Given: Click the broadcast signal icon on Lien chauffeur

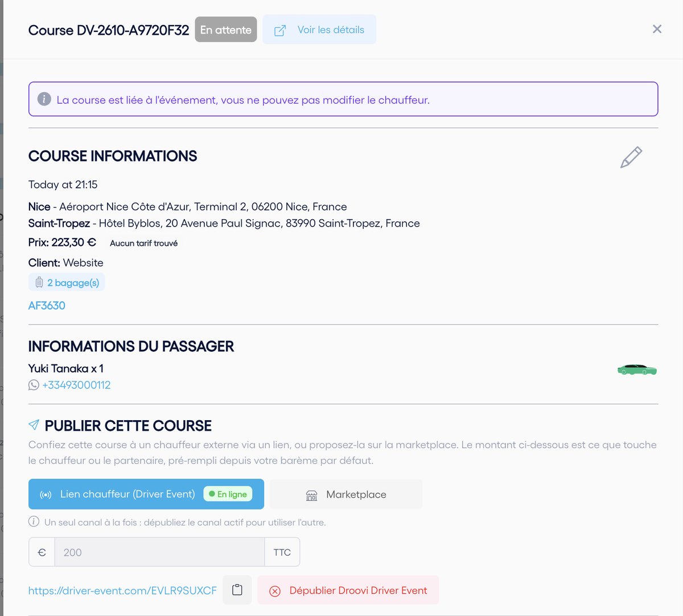Looking at the screenshot, I should coord(46,495).
